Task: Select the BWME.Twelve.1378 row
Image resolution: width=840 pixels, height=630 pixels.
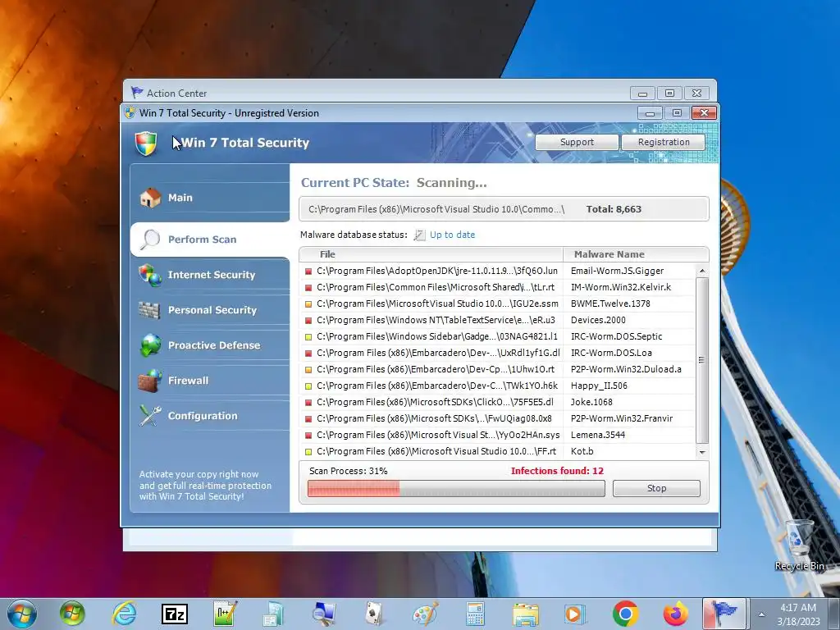Action: (x=497, y=304)
